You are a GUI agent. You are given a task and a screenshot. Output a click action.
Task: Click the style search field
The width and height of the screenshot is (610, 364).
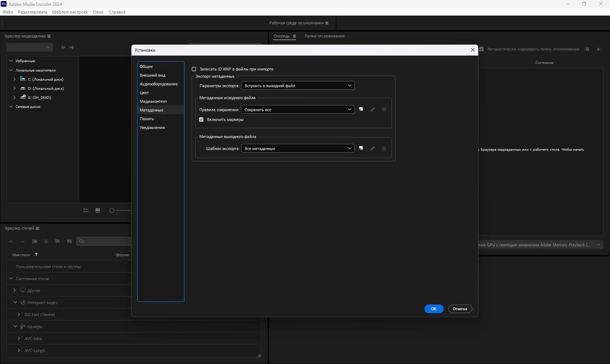tap(104, 241)
